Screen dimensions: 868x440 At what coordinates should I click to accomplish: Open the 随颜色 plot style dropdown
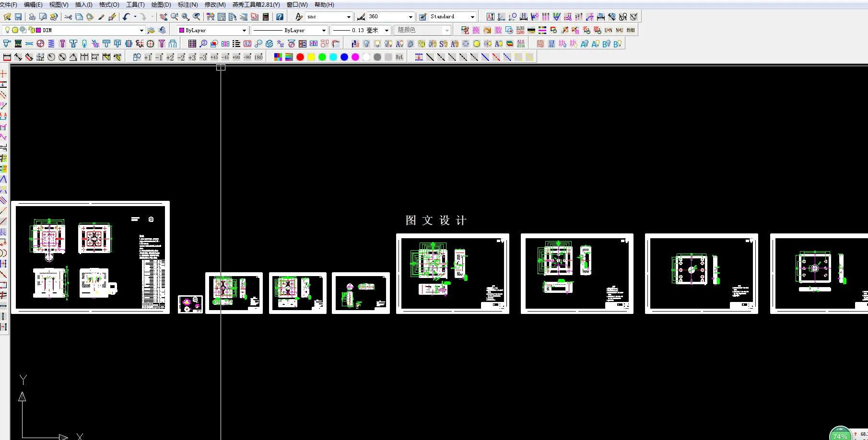click(x=447, y=30)
